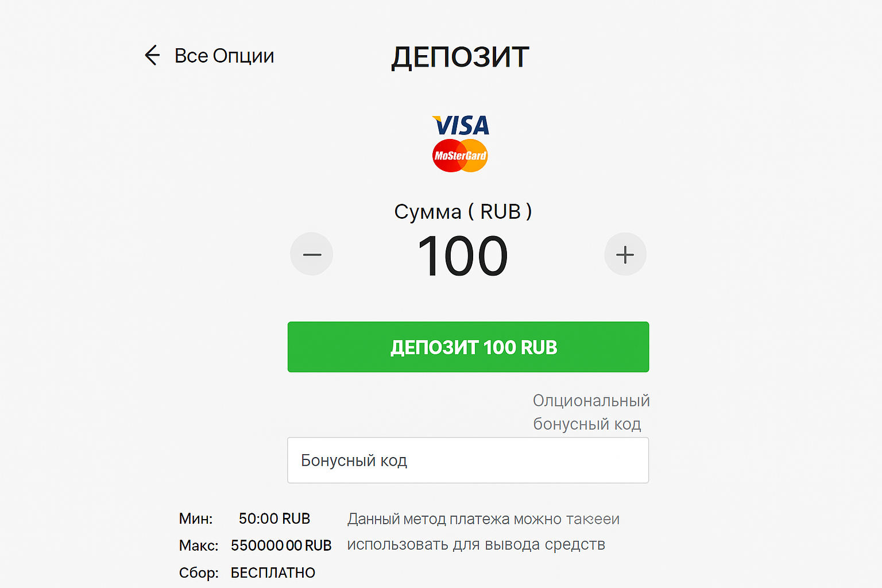Click the 'Макс:' label
The height and width of the screenshot is (588, 882).
(199, 546)
